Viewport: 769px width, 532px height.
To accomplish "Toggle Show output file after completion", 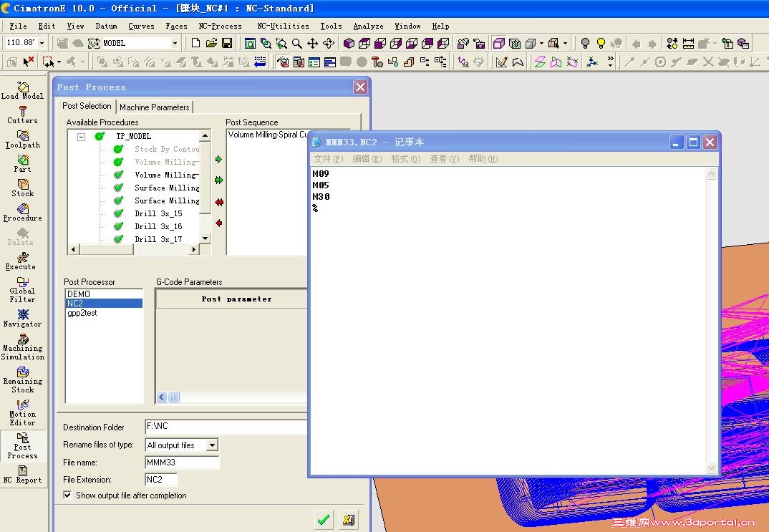I will 68,495.
